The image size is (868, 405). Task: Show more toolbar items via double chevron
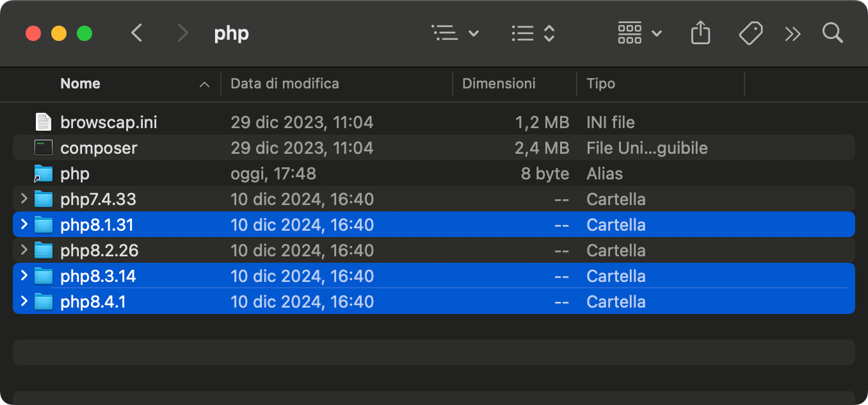coord(792,33)
